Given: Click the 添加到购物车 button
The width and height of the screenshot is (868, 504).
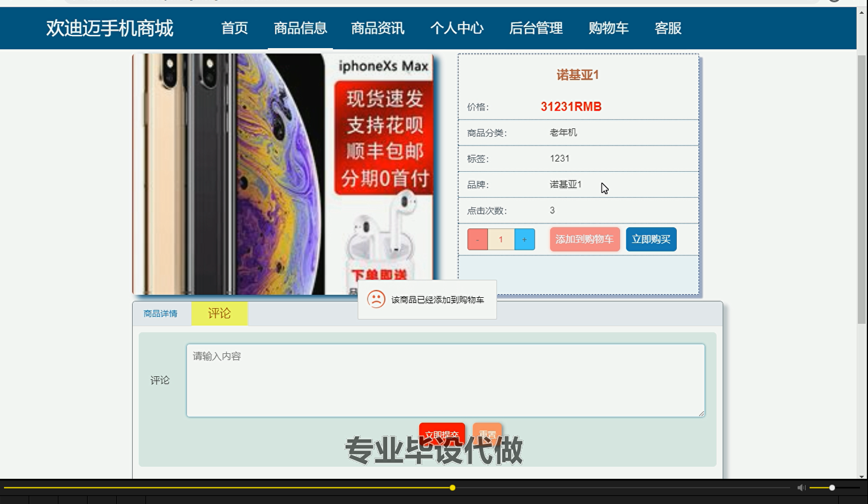Looking at the screenshot, I should tap(585, 239).
